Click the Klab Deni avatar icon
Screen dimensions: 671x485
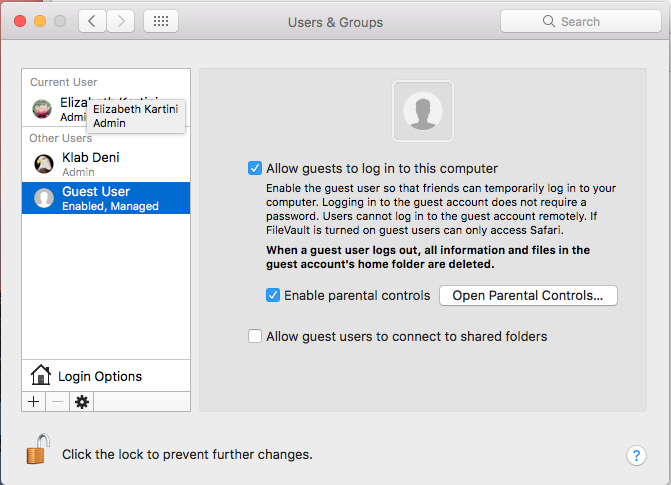point(44,164)
